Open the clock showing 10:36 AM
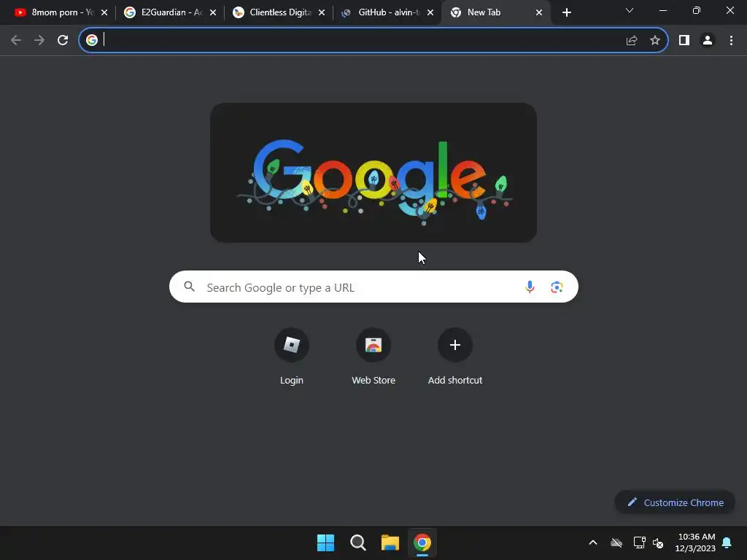Image resolution: width=747 pixels, height=560 pixels. (x=695, y=542)
